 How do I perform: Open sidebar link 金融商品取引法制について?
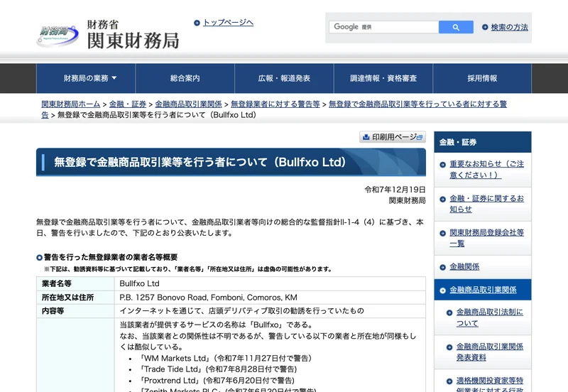coord(489,317)
